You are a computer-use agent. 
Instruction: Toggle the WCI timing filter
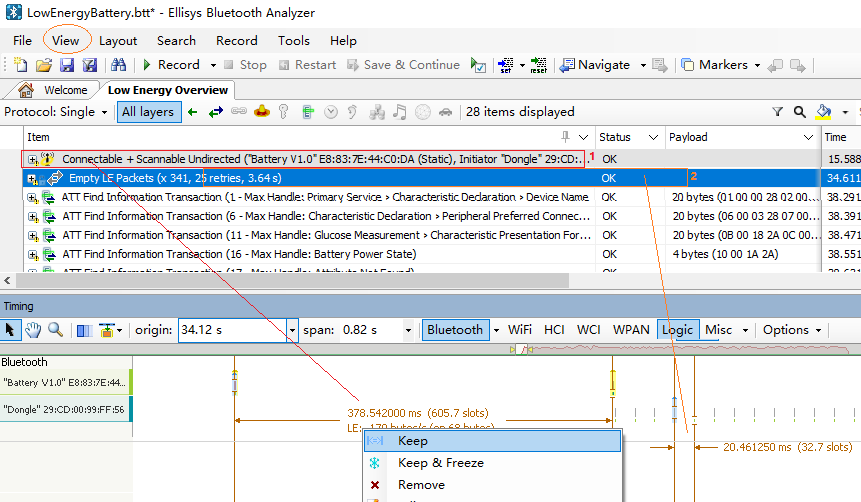(588, 330)
